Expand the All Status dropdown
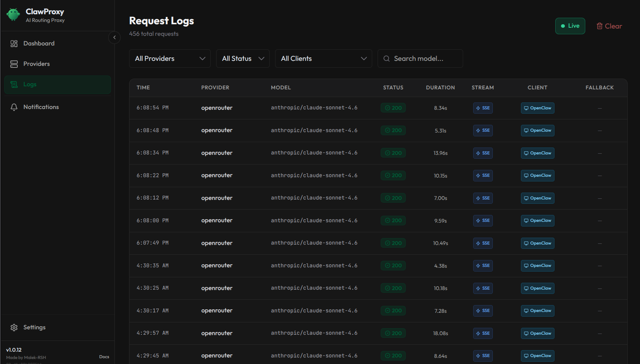Image resolution: width=640 pixels, height=364 pixels. (x=243, y=59)
